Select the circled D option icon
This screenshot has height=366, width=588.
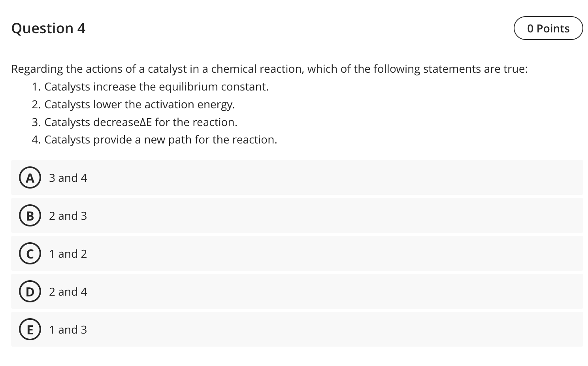click(x=30, y=291)
